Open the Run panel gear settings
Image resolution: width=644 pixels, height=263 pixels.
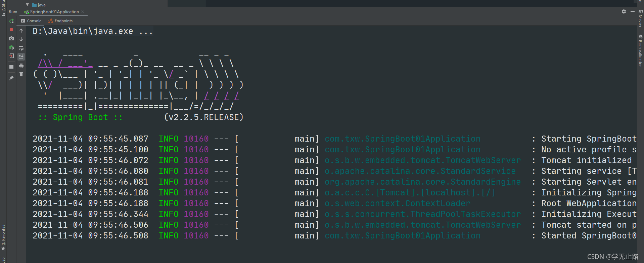tap(624, 11)
